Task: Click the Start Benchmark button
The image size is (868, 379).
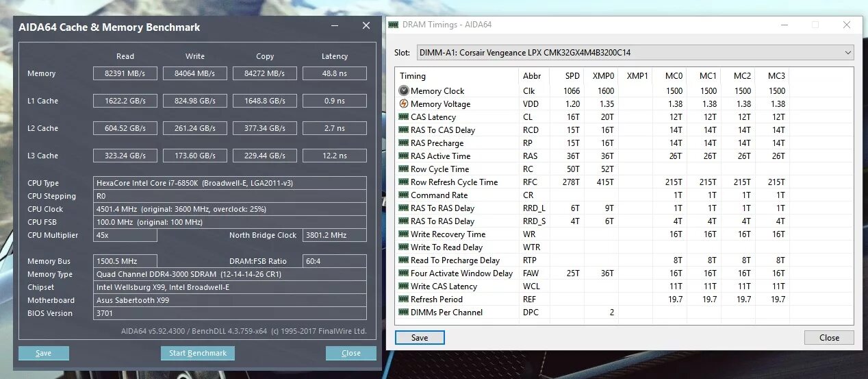Action: [198, 353]
